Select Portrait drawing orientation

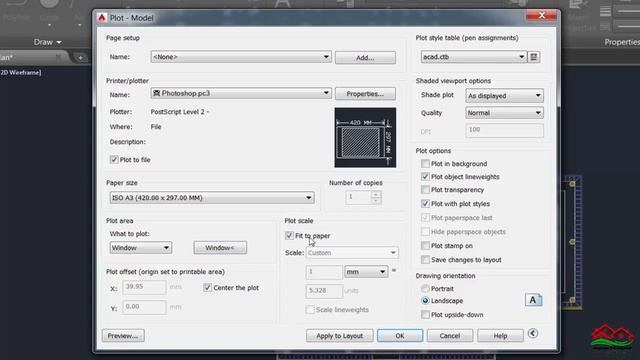click(x=425, y=289)
